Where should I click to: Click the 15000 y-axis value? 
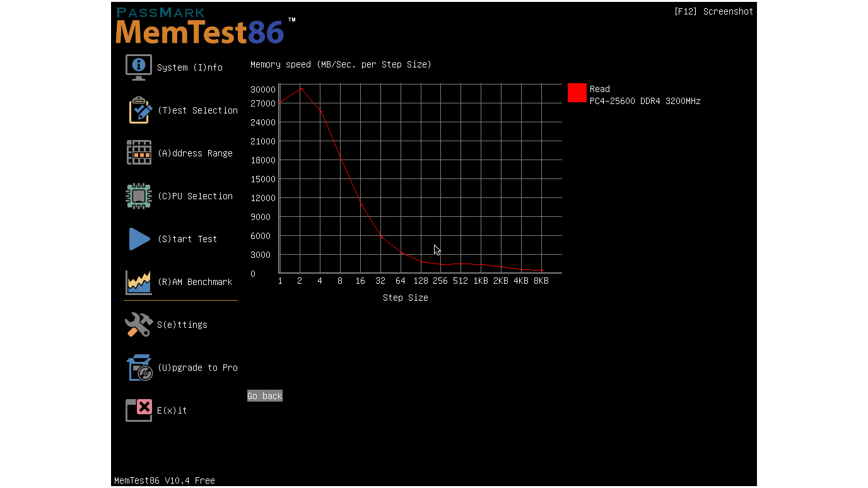click(x=263, y=179)
